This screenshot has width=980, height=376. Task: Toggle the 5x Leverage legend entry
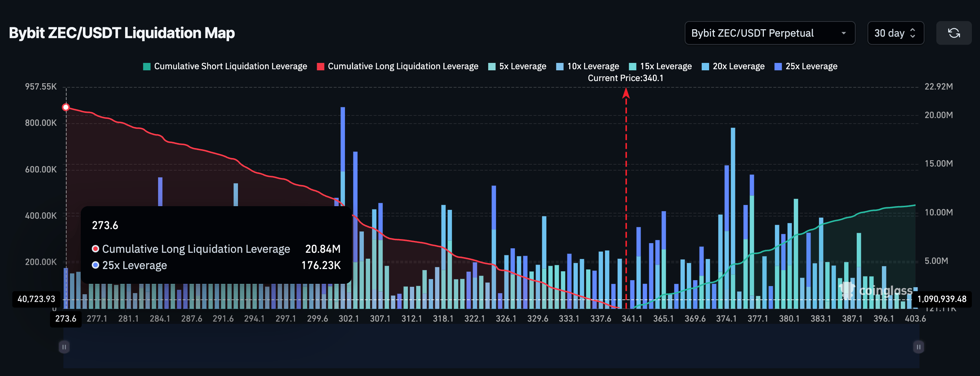tap(517, 66)
